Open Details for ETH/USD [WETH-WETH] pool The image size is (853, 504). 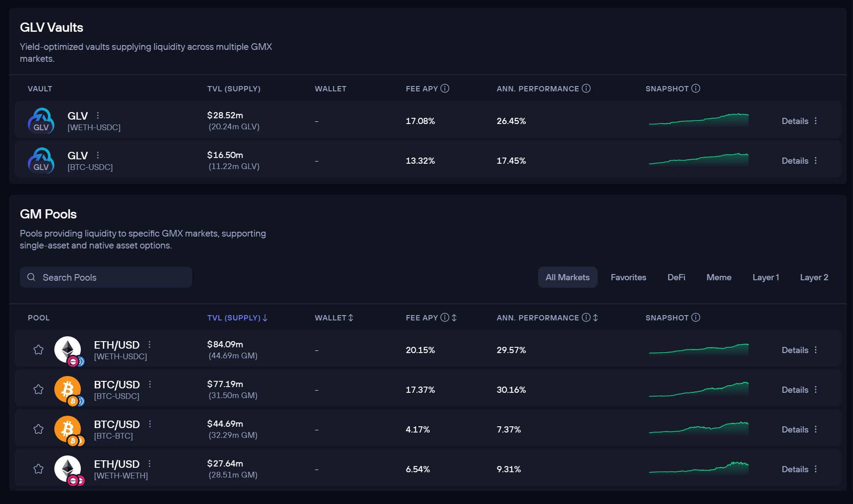pos(795,469)
